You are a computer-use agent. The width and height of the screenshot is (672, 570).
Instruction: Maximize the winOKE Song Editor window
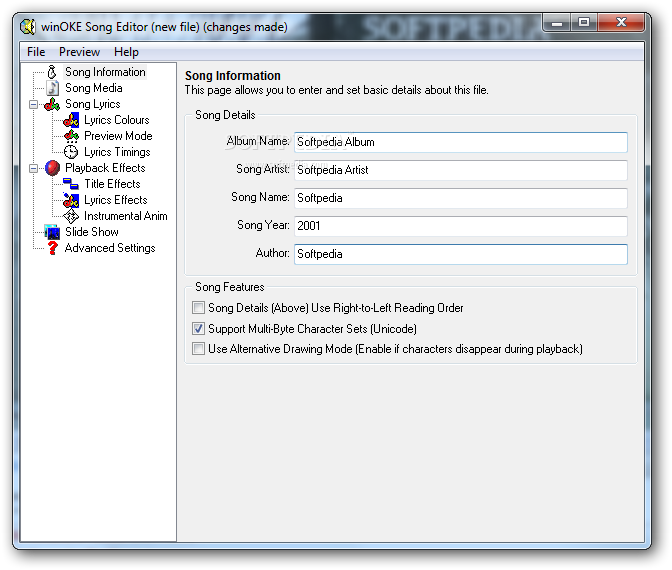(584, 22)
